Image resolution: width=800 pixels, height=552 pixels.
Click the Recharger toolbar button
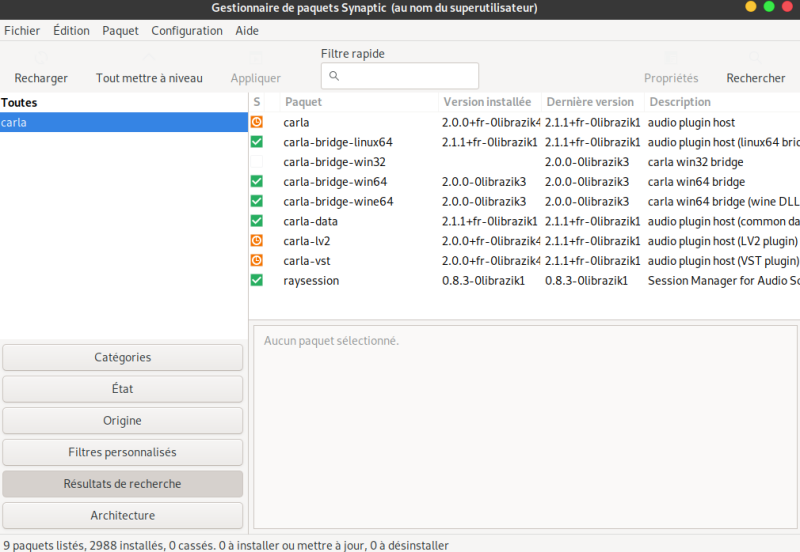tap(41, 68)
